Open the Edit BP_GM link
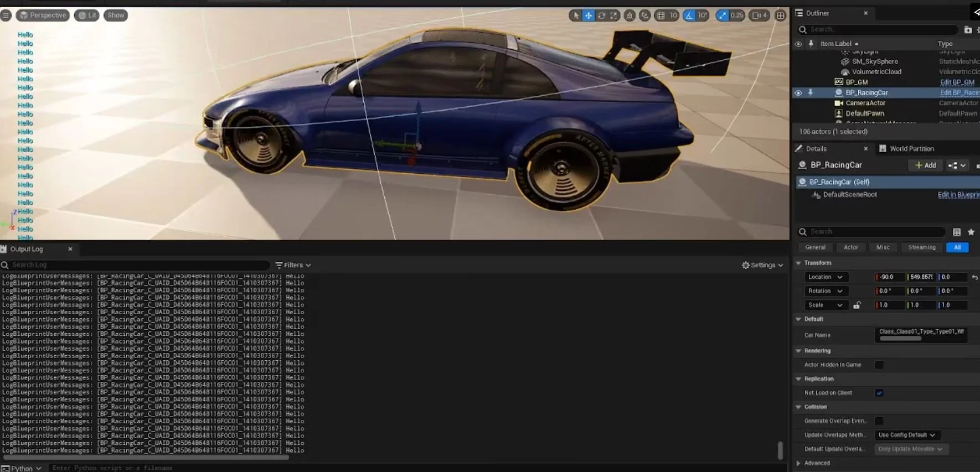 tap(957, 82)
